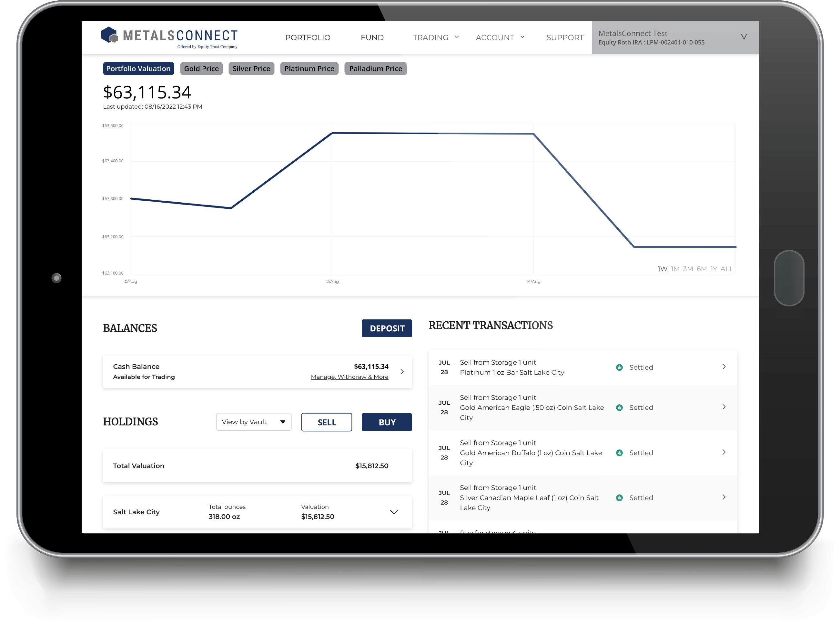Click the Cash Balance arrow chevron
This screenshot has height=623, width=840.
tap(402, 372)
